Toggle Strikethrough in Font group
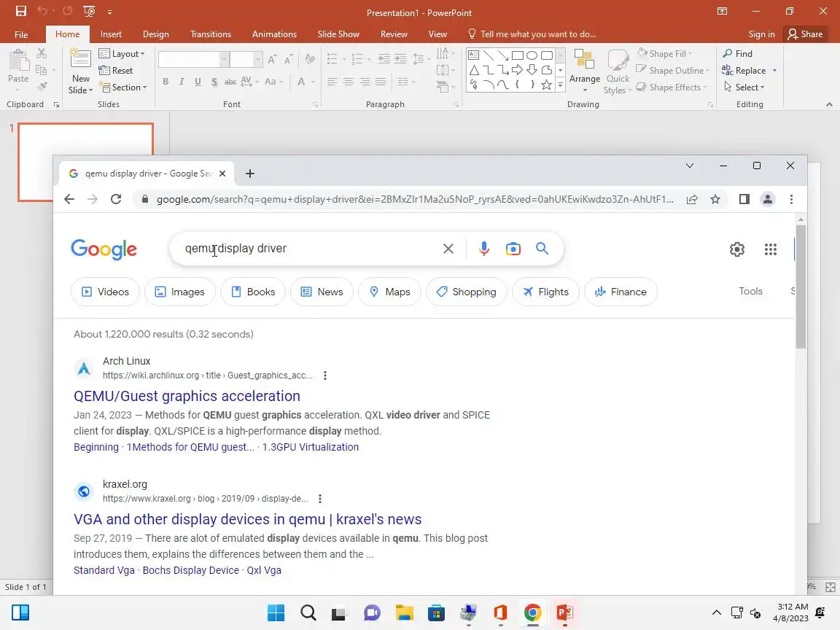 [230, 82]
